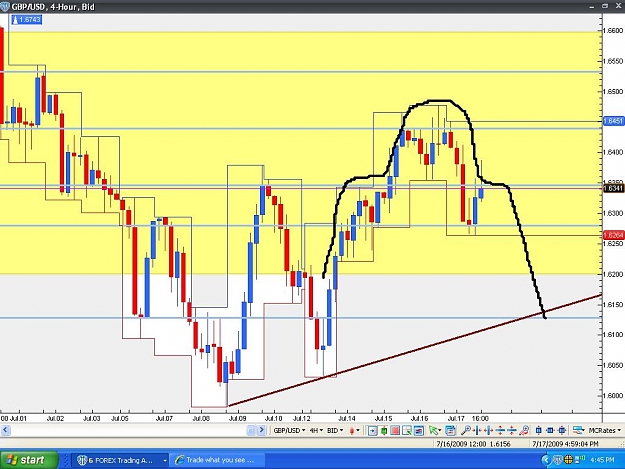The image size is (625, 469).
Task: Click the 1.6400 price axis label
Action: (x=613, y=152)
